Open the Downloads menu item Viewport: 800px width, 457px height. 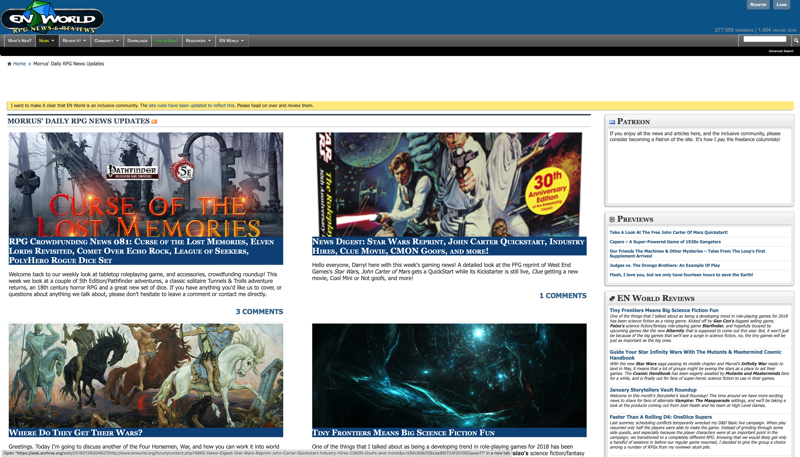pyautogui.click(x=137, y=41)
